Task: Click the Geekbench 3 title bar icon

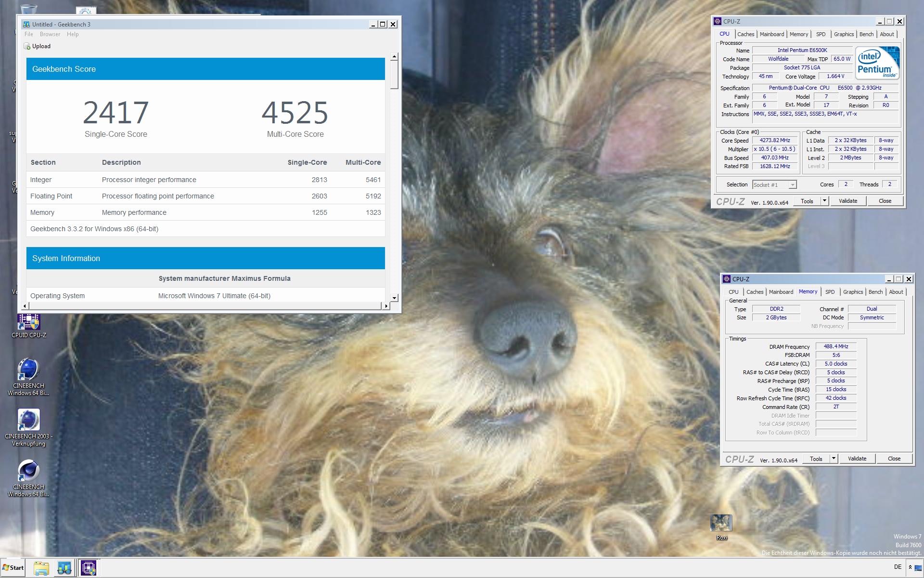Action: coord(26,24)
